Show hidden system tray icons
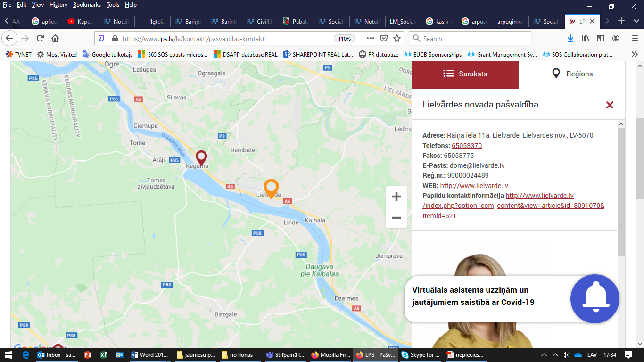Screen dimensions: 644x362 click(544, 355)
